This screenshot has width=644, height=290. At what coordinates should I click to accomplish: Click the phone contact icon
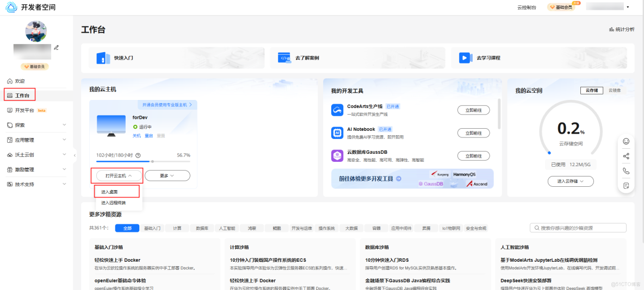tap(627, 171)
